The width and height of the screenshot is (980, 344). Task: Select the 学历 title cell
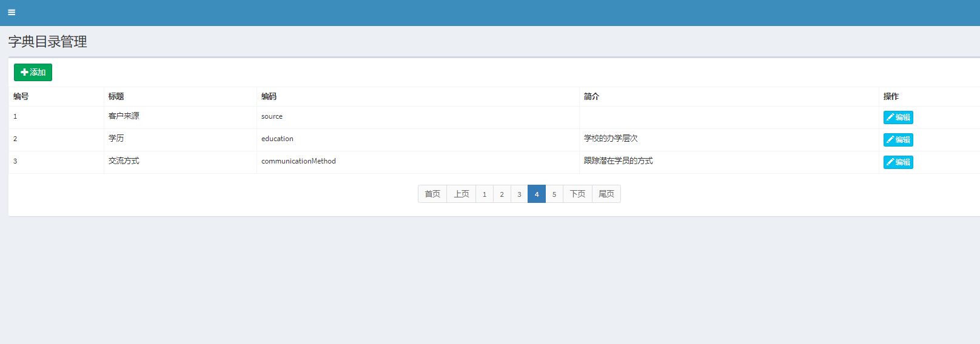tap(180, 140)
